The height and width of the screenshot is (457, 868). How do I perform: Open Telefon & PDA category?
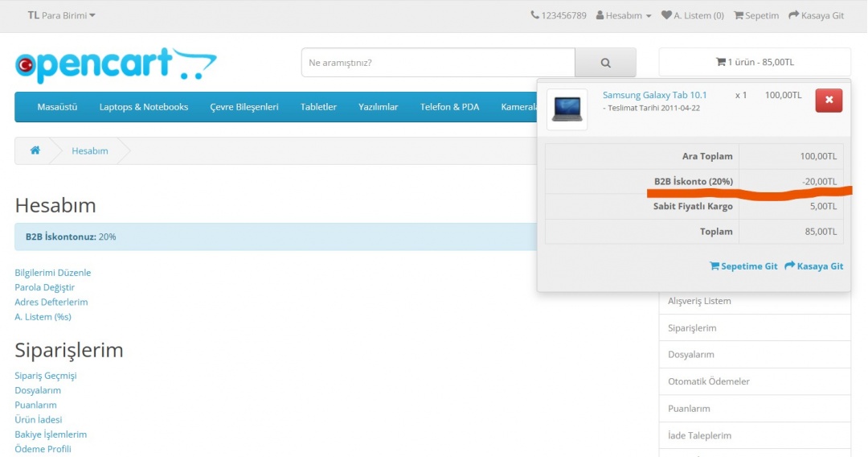point(449,107)
